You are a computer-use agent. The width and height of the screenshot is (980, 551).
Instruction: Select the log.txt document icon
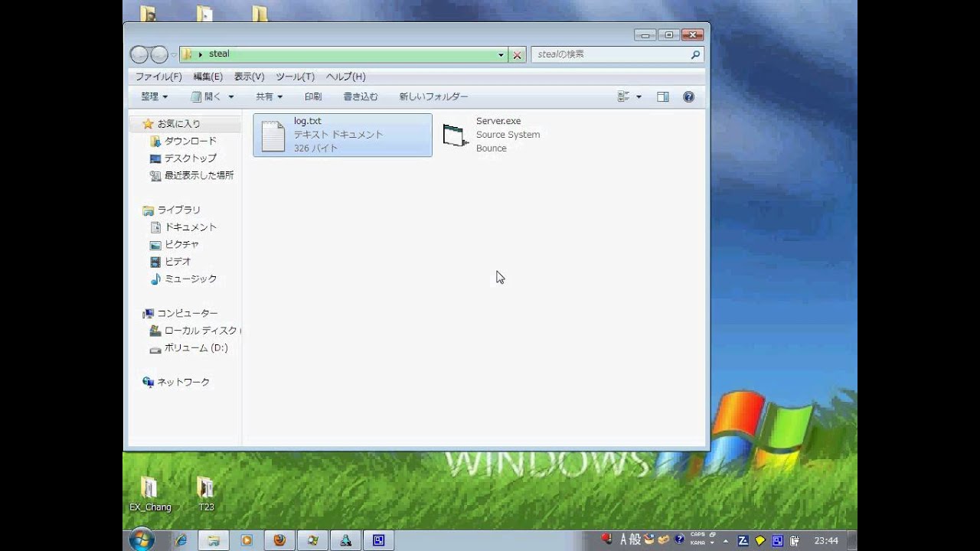273,135
